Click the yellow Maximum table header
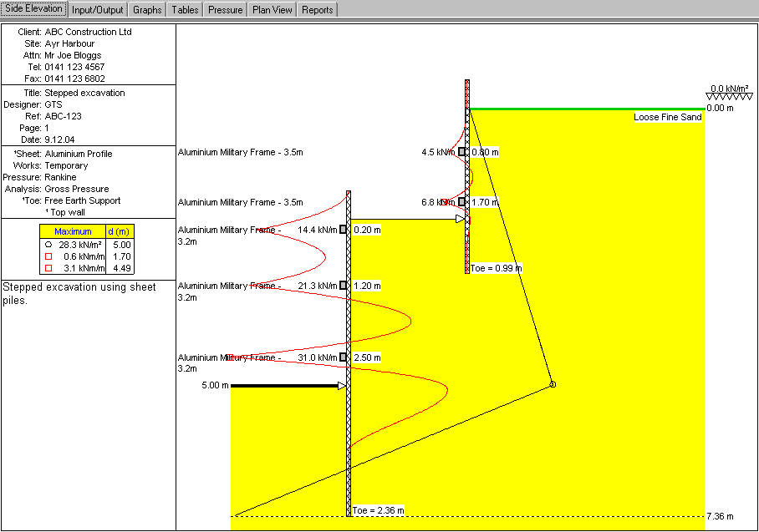 tap(73, 231)
